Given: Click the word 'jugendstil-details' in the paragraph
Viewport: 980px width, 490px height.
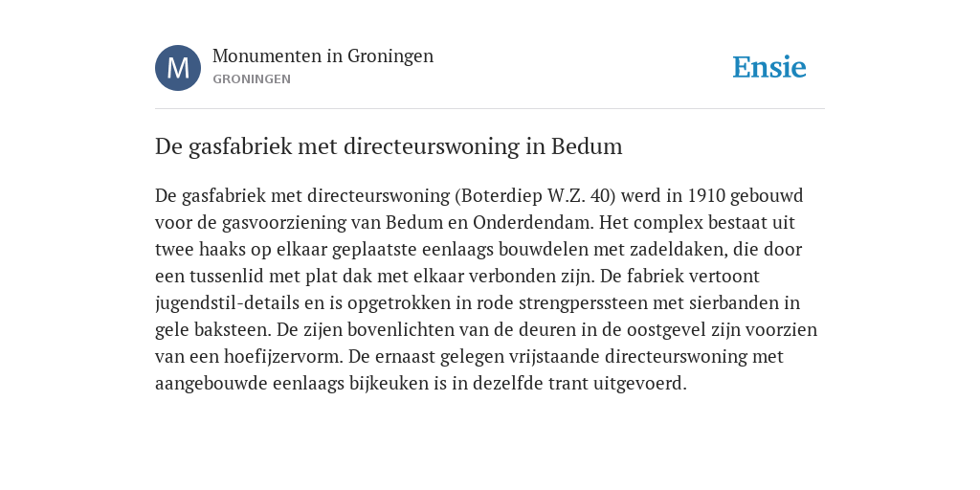Looking at the screenshot, I should coord(227,303).
